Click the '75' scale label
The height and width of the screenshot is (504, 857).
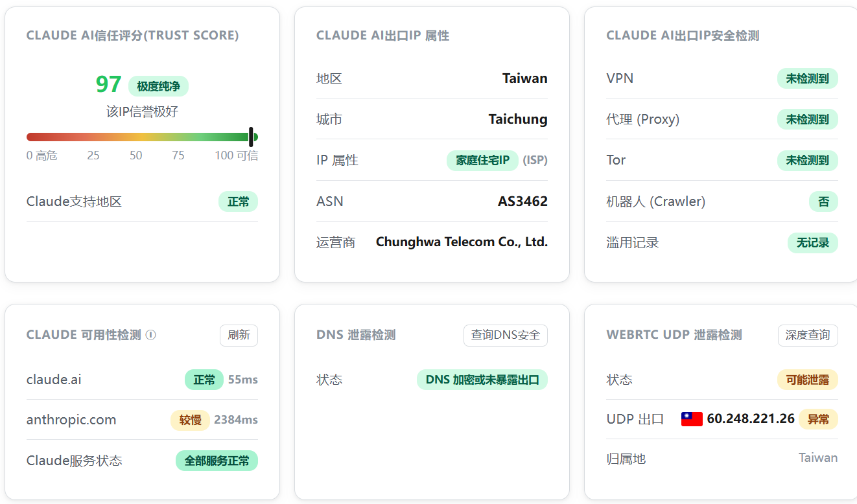click(178, 155)
